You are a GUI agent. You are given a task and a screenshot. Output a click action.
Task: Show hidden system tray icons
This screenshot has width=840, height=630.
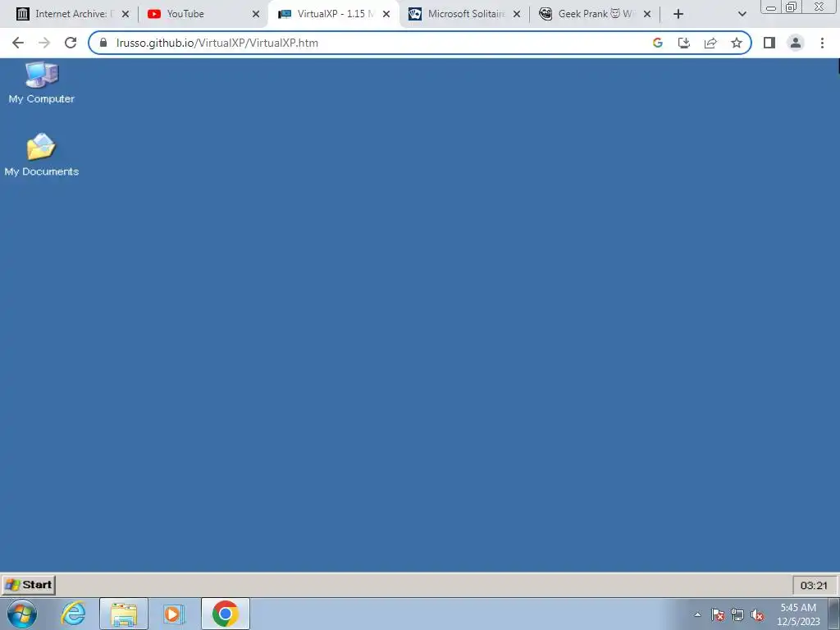point(697,614)
